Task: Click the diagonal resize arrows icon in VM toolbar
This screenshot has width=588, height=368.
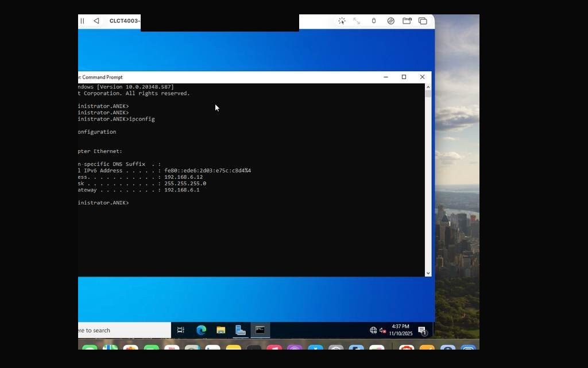Action: pyautogui.click(x=357, y=21)
